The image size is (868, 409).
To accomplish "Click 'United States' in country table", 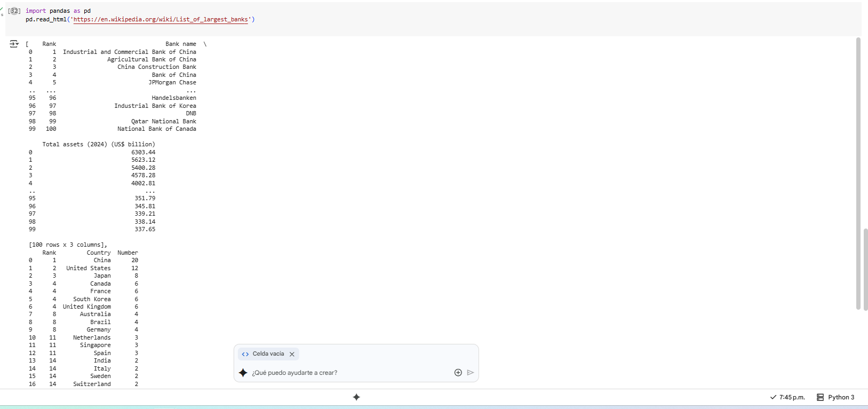I will [89, 268].
